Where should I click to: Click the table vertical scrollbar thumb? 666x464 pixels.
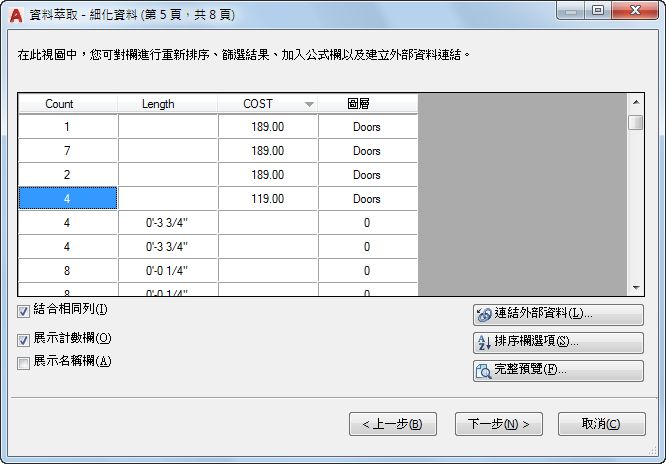coord(636,123)
